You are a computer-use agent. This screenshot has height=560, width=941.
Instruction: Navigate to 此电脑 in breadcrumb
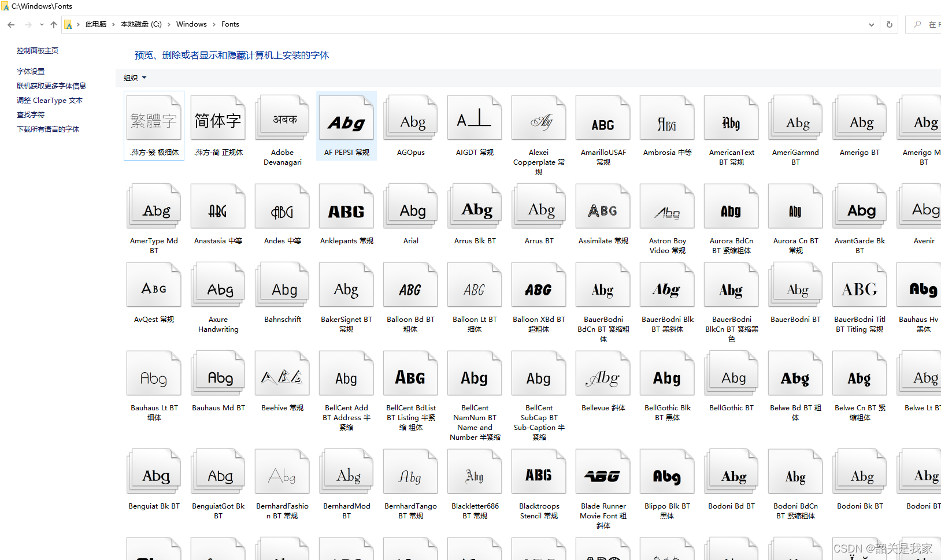(x=96, y=24)
